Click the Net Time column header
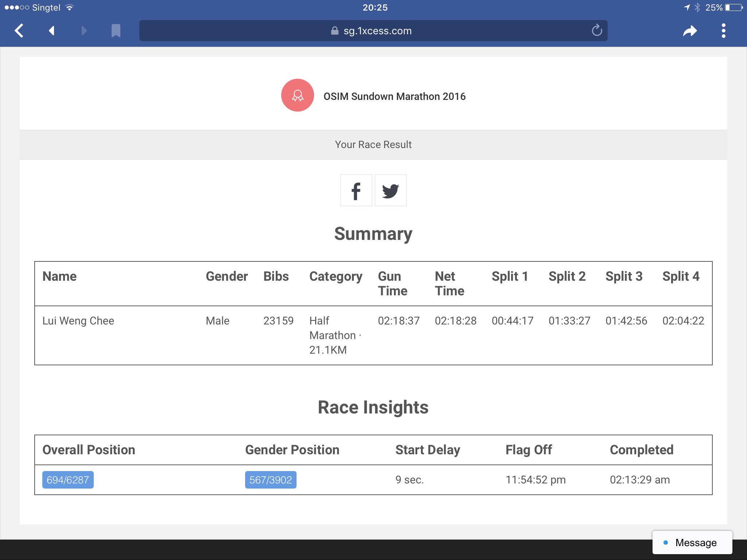 click(449, 284)
